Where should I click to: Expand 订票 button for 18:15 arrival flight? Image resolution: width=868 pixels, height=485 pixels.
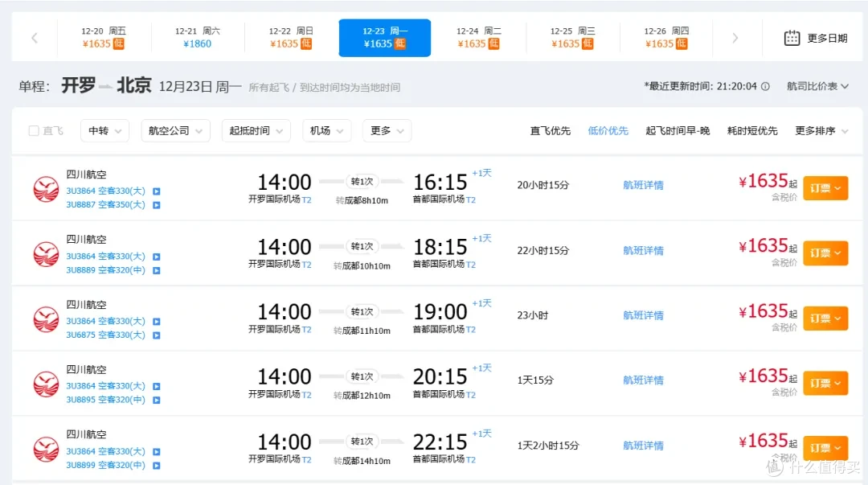click(825, 253)
